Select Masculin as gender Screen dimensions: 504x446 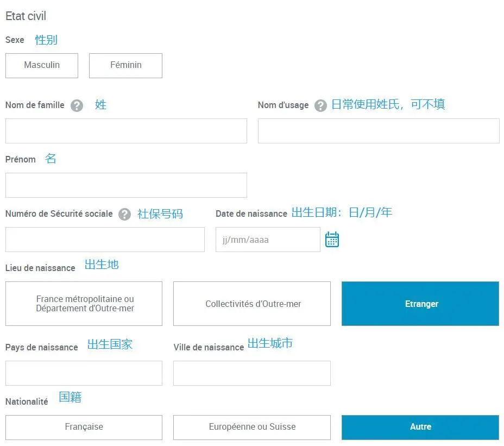coord(41,65)
